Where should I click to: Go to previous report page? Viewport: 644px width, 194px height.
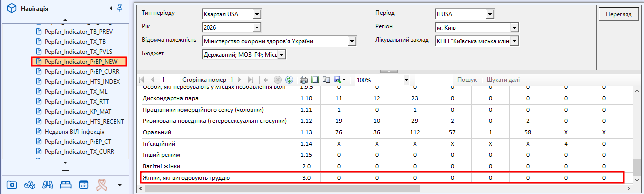coord(152,80)
